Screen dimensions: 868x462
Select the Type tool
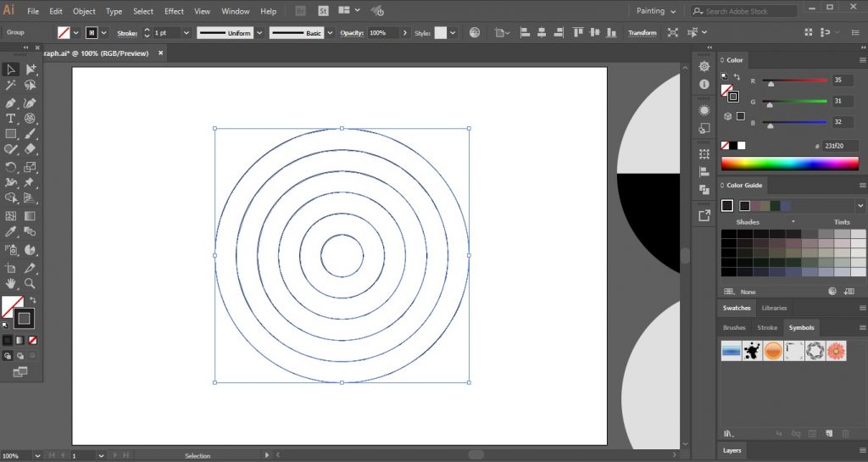click(x=10, y=119)
